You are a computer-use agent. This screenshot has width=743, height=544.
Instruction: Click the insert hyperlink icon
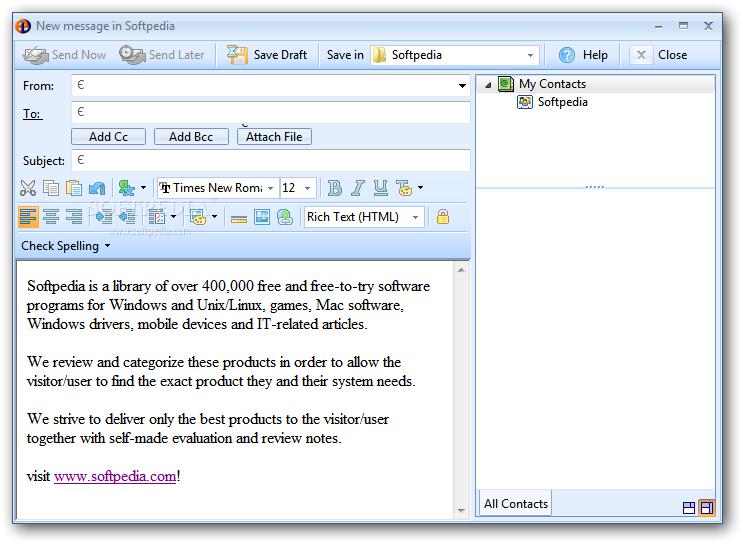tap(285, 217)
